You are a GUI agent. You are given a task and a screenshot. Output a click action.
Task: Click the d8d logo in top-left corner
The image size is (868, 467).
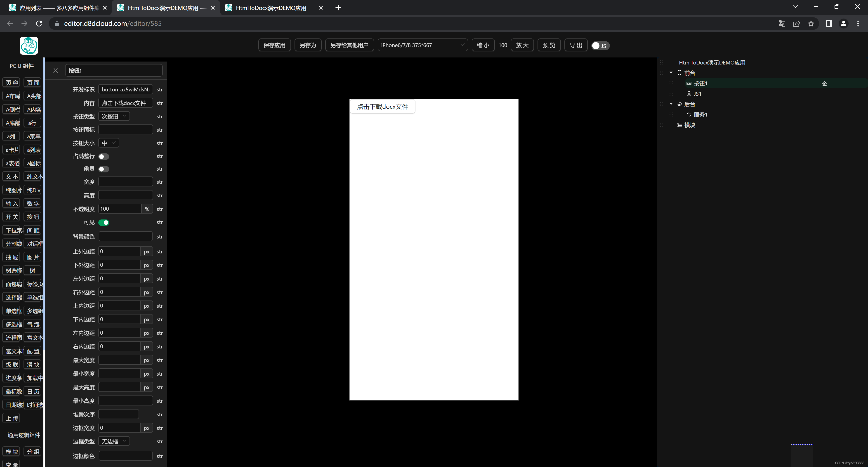tap(29, 45)
